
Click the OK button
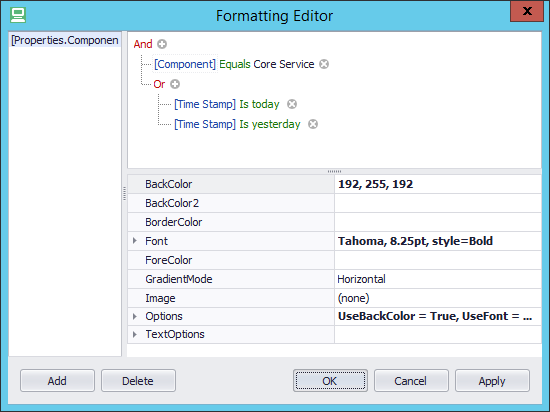click(330, 380)
